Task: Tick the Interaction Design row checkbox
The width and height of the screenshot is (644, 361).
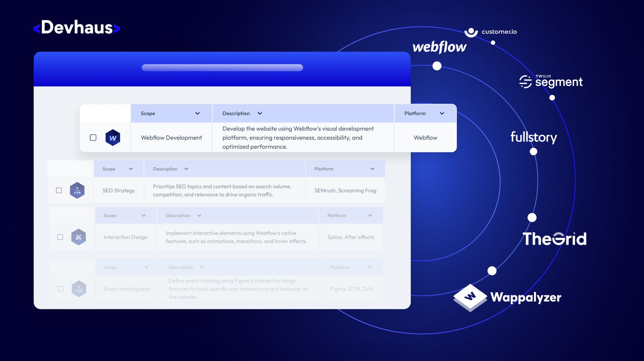Action: pyautogui.click(x=60, y=237)
